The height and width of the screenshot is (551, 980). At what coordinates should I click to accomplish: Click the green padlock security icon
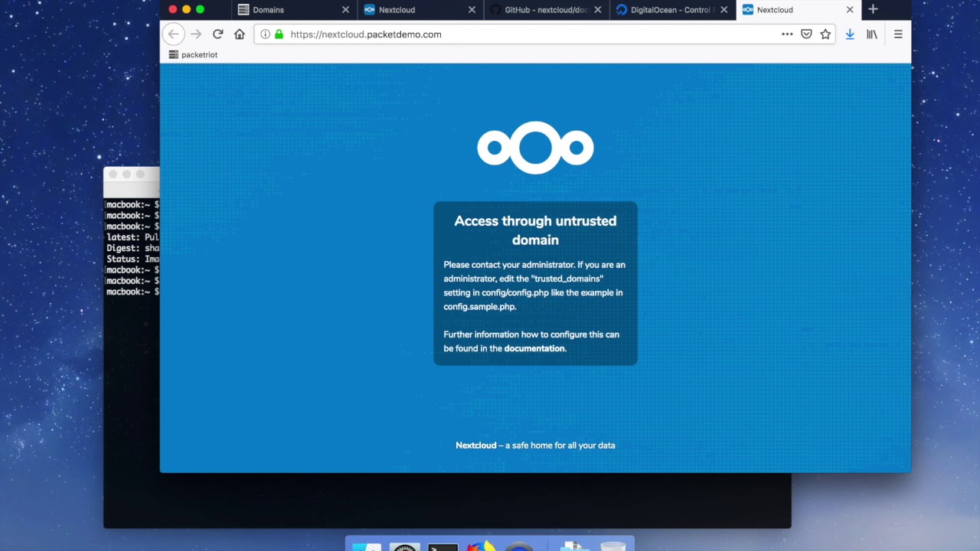279,34
